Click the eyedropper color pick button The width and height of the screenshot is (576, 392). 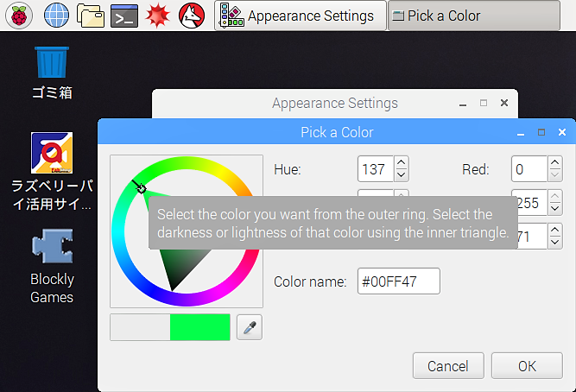click(250, 327)
